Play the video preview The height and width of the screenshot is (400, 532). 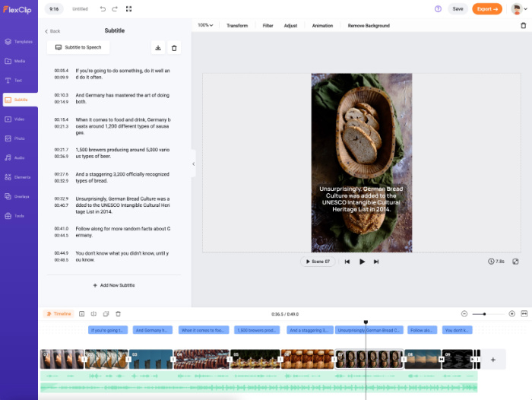(362, 262)
